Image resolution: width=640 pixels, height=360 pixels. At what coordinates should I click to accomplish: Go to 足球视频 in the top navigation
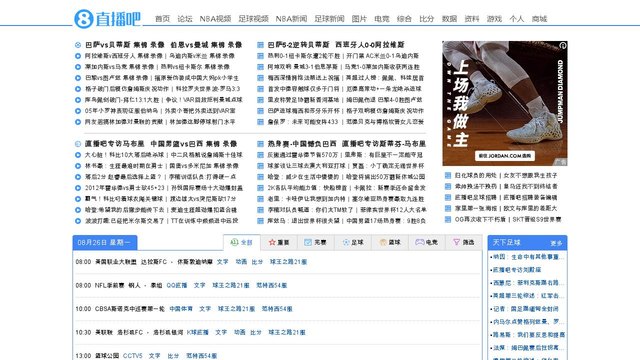tap(253, 19)
